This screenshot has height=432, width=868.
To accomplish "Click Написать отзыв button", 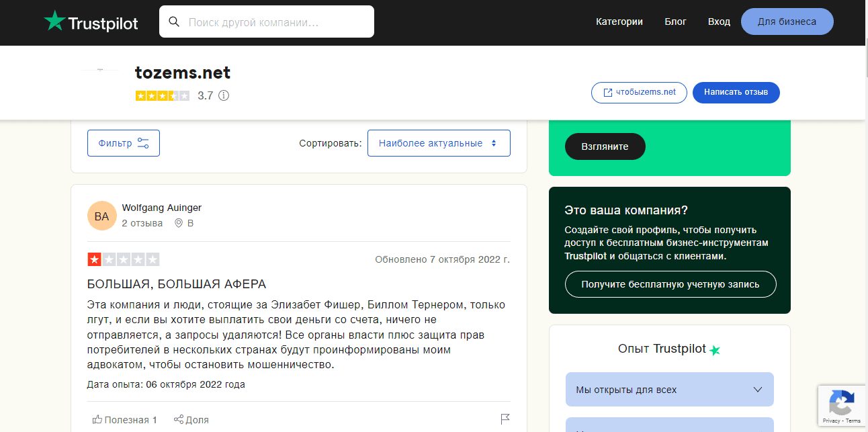I will [736, 93].
